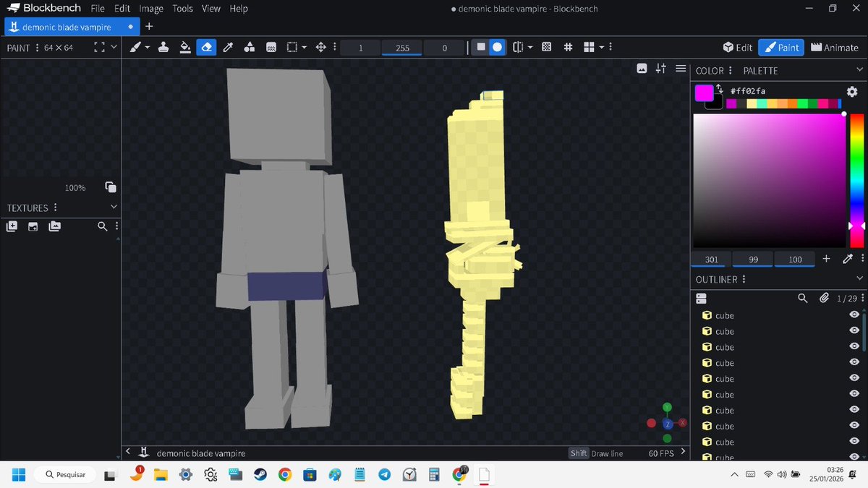The height and width of the screenshot is (488, 868).
Task: Switch to Edit mode
Action: (x=738, y=47)
